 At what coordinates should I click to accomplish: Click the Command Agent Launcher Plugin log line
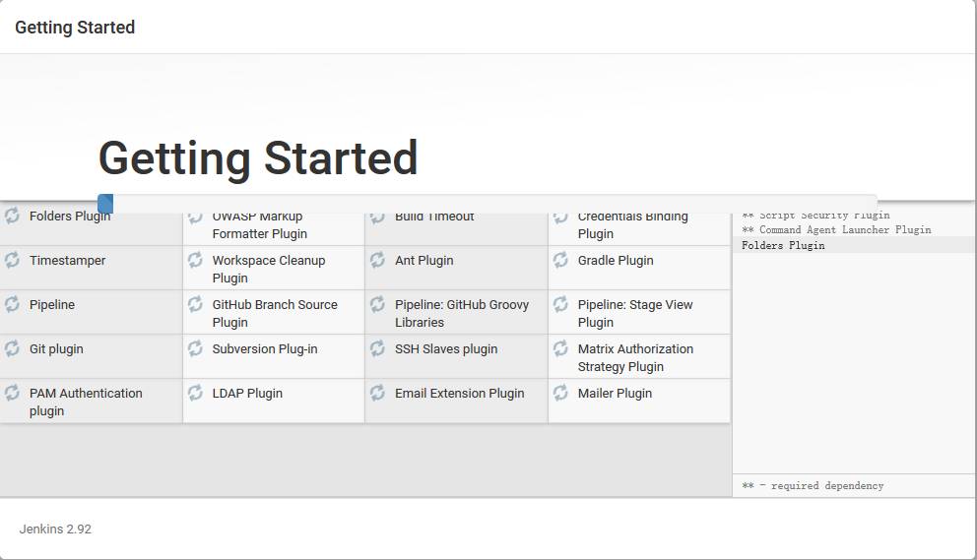coord(836,230)
